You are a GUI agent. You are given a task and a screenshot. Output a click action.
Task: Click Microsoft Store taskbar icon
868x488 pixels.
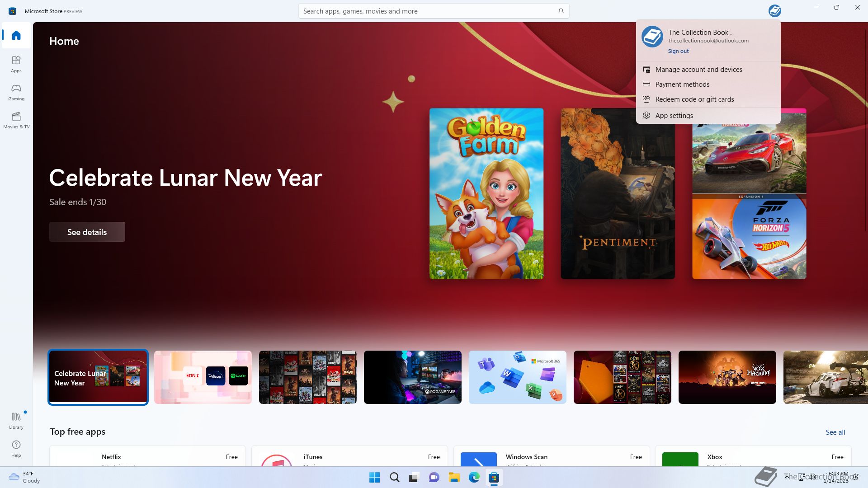[x=494, y=478]
